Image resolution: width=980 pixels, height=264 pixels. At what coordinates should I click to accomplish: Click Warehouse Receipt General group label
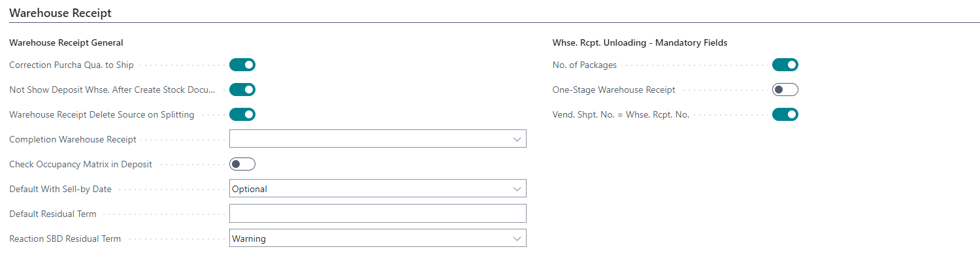click(x=66, y=42)
